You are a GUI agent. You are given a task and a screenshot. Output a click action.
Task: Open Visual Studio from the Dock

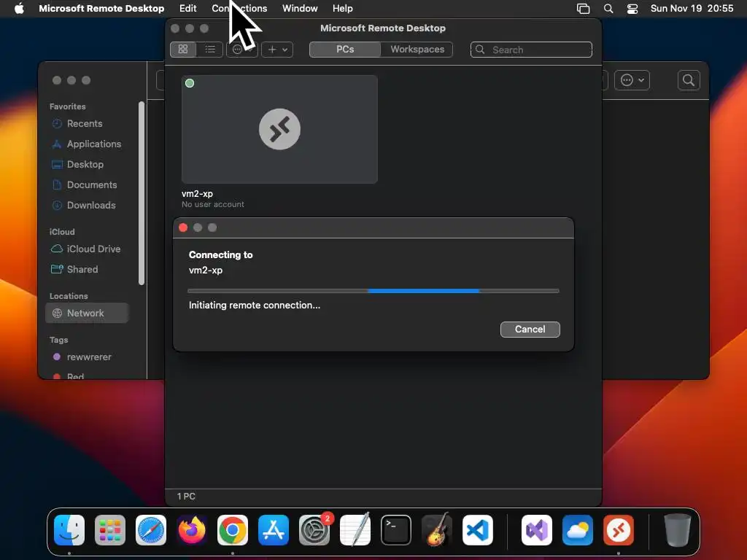coord(537,530)
